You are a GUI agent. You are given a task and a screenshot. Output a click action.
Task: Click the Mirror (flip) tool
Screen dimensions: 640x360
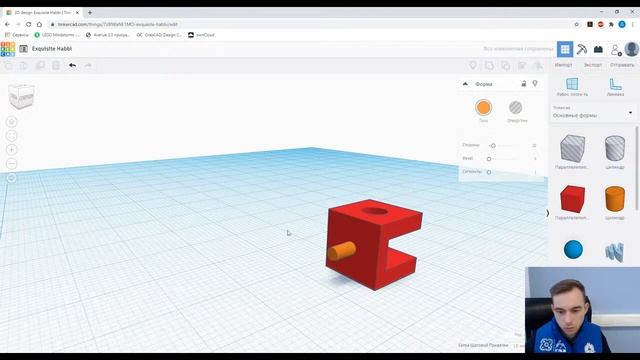click(x=539, y=65)
